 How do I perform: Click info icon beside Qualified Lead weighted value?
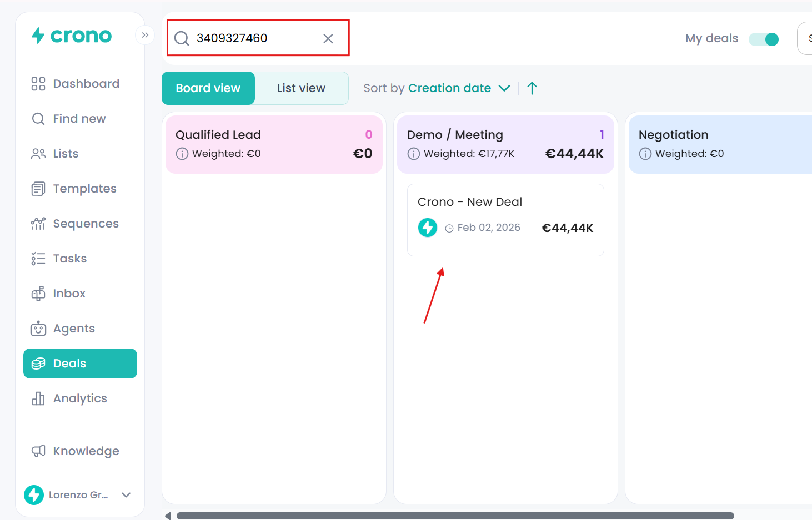point(182,154)
